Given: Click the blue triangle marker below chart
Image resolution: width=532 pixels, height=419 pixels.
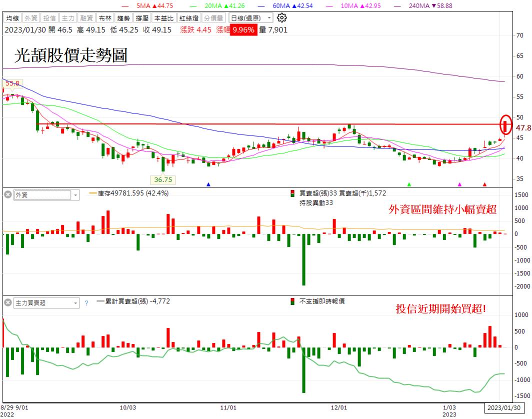Looking at the screenshot, I should tap(208, 184).
